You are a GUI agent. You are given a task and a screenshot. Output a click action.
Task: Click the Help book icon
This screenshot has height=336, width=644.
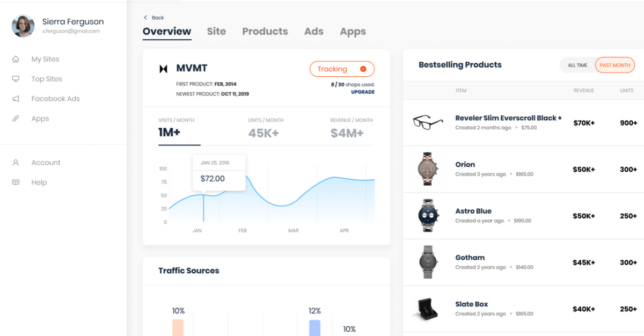[16, 182]
